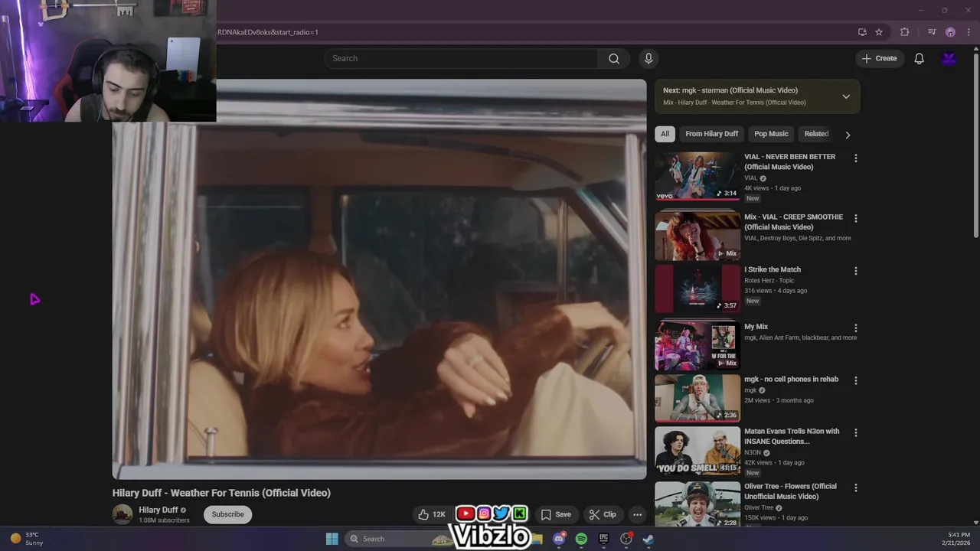Select the From Hilary Duff chip
Screen dimensions: 980x551
click(x=711, y=134)
